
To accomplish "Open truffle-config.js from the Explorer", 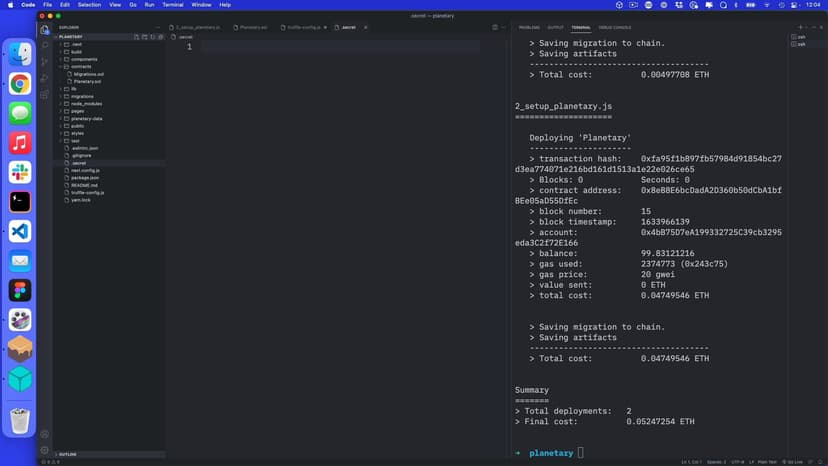I will (x=88, y=192).
